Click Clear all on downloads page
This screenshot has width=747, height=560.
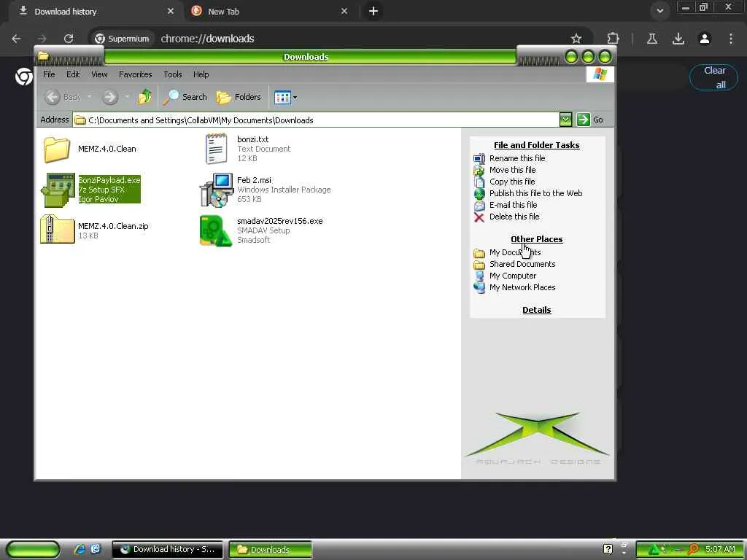click(714, 77)
